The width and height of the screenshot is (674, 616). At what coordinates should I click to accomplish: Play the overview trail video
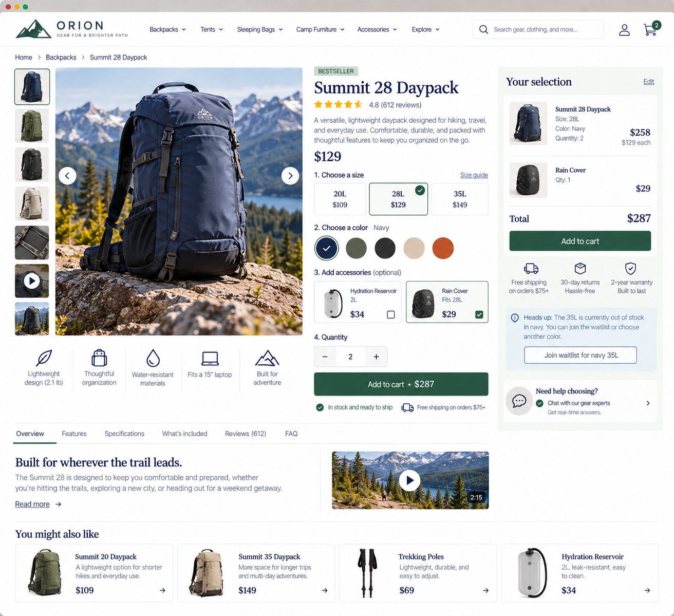pyautogui.click(x=410, y=480)
